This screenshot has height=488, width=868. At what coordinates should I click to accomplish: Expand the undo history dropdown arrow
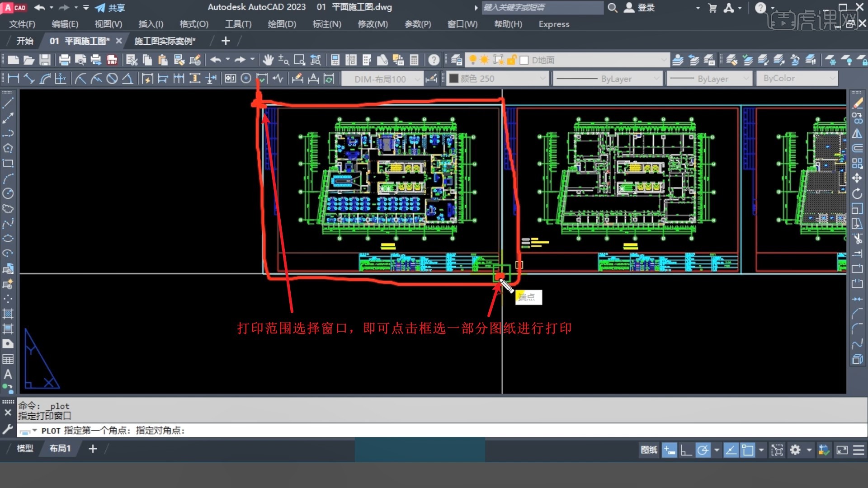pyautogui.click(x=227, y=59)
